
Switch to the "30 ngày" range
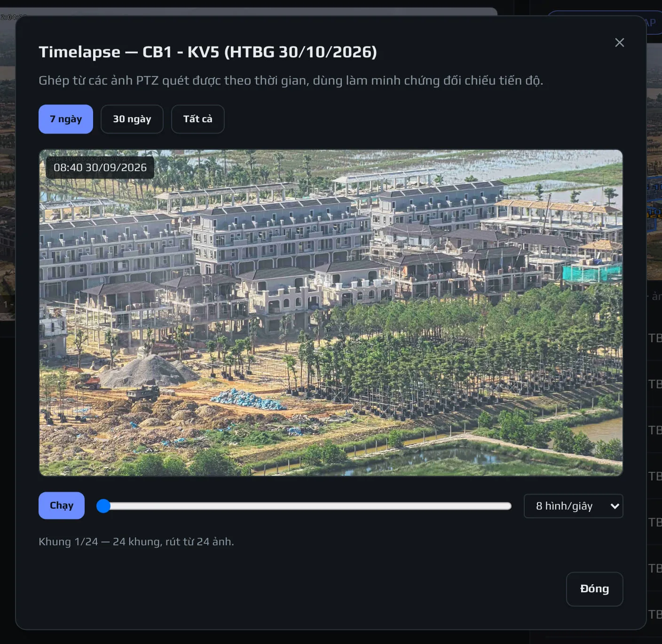click(132, 119)
